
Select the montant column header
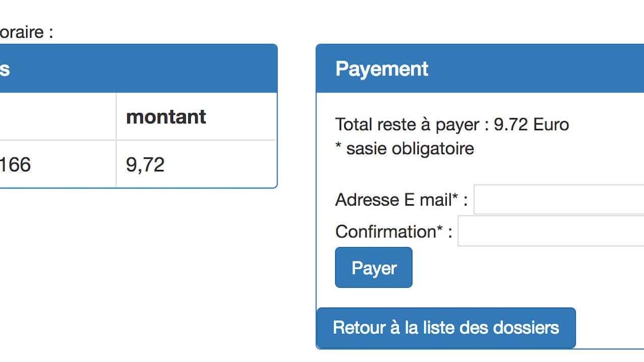[x=166, y=117]
